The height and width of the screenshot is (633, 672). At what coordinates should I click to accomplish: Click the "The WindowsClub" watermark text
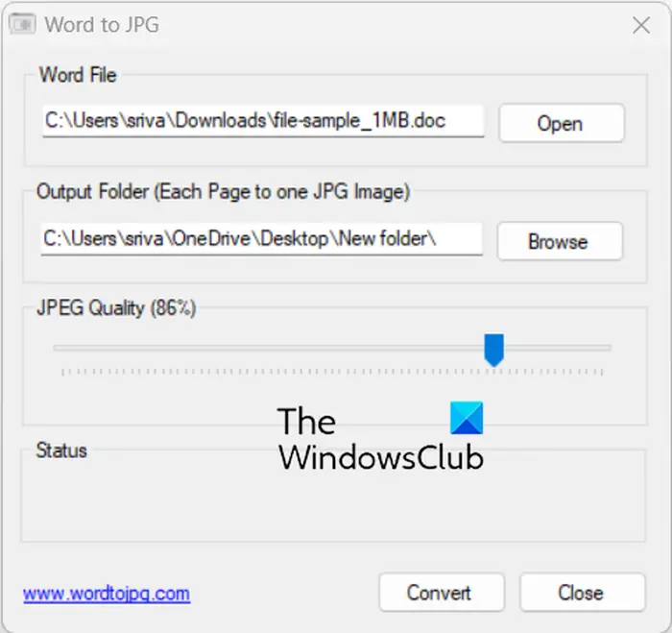click(x=381, y=439)
